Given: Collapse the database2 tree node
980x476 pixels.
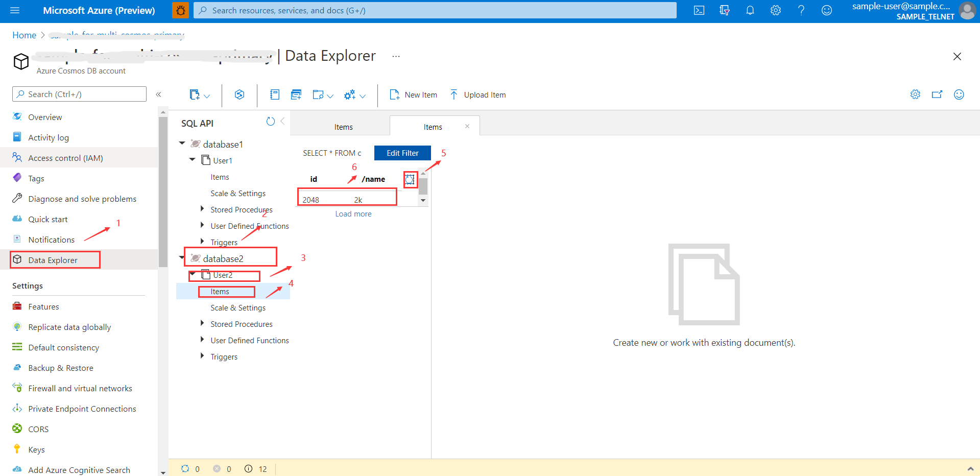Looking at the screenshot, I should 182,258.
